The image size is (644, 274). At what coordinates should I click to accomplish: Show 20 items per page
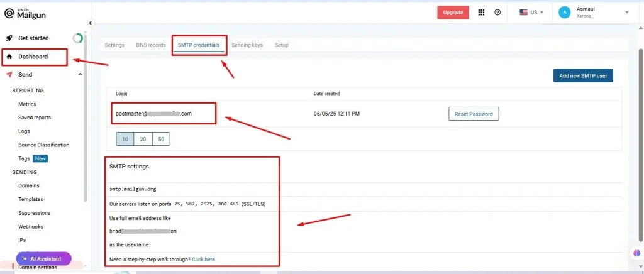coord(143,139)
